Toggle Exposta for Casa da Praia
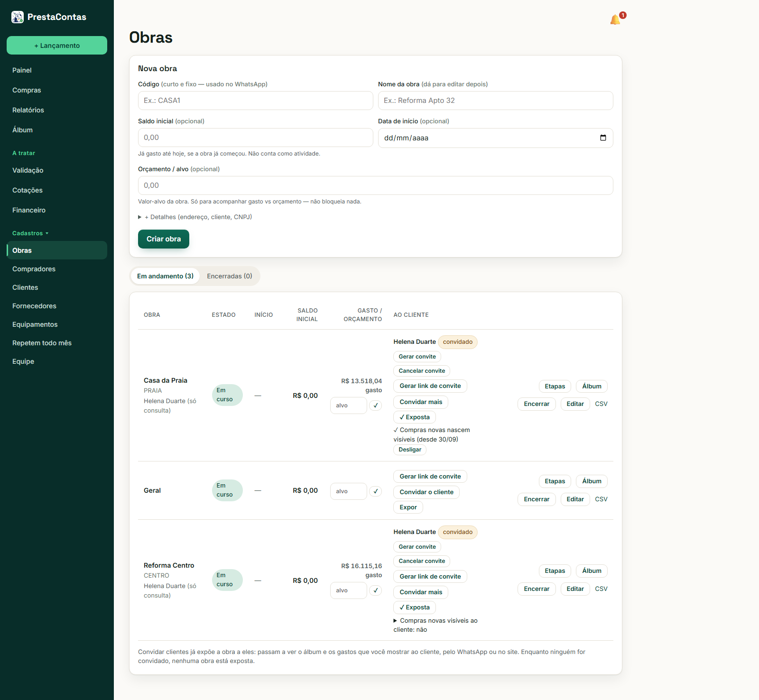This screenshot has height=700, width=759. [x=415, y=417]
